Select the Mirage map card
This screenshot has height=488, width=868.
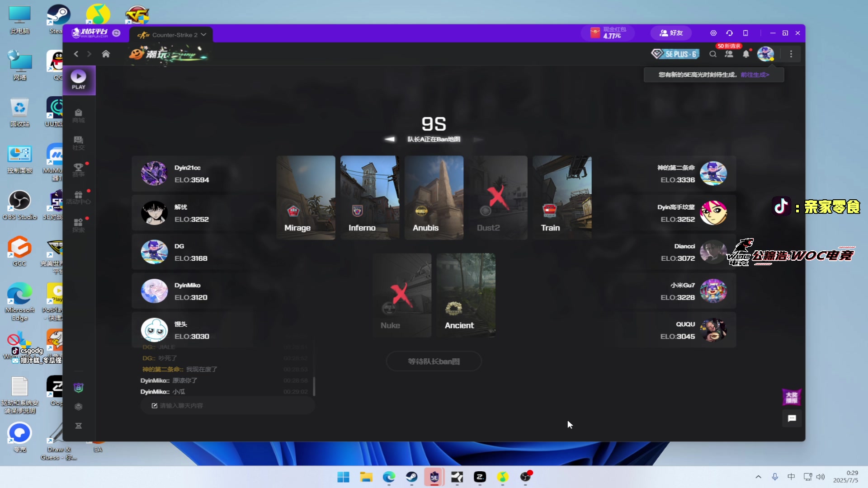click(x=306, y=197)
